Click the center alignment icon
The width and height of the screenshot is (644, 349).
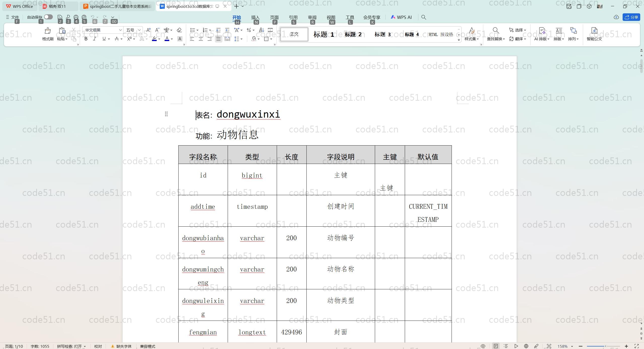201,39
